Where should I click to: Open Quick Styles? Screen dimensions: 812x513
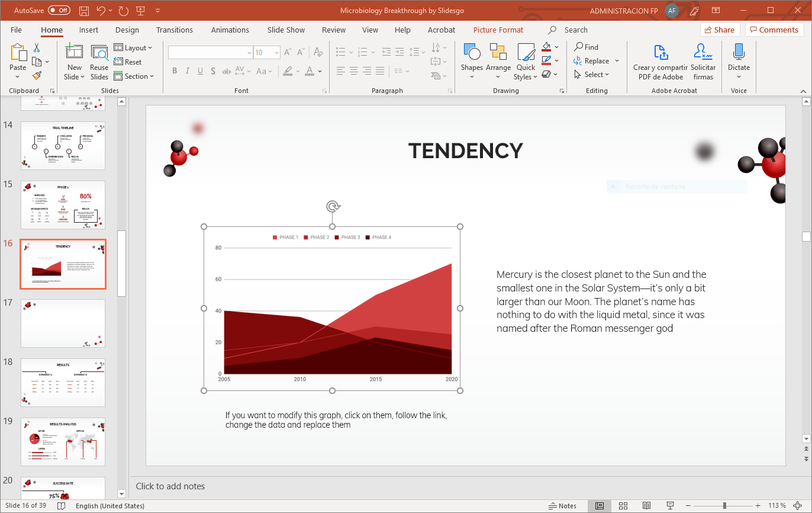(526, 62)
